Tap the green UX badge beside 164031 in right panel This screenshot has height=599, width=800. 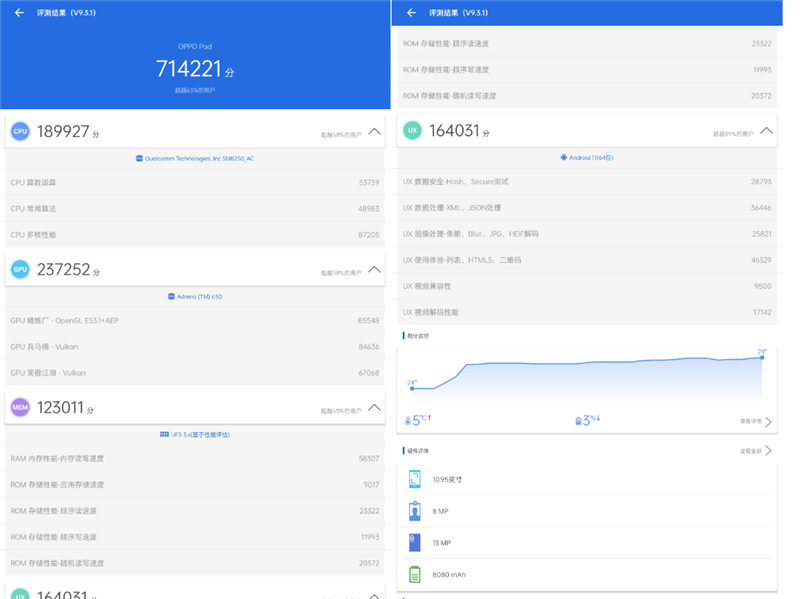(412, 131)
